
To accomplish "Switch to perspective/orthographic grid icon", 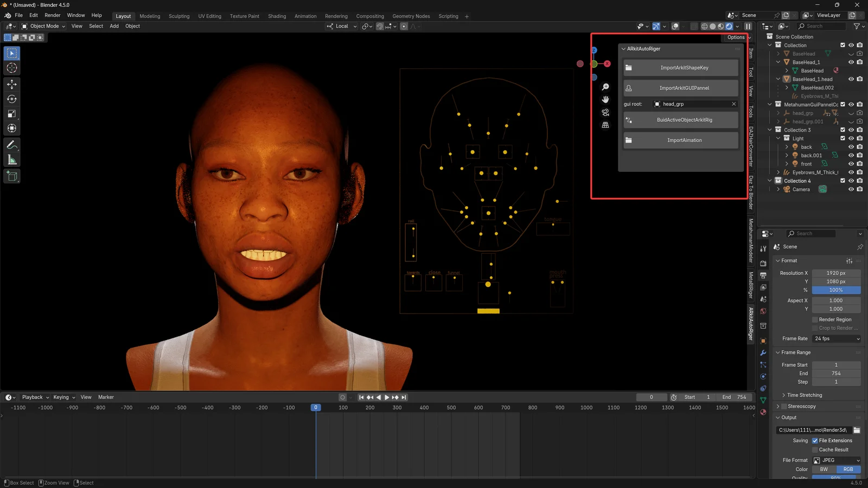I will pos(605,125).
